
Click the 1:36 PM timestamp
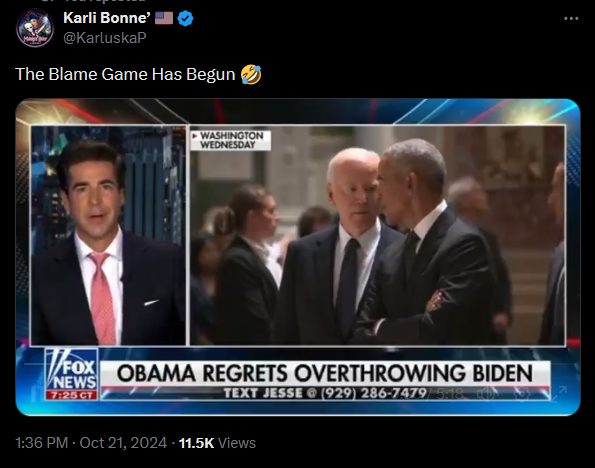point(41,443)
